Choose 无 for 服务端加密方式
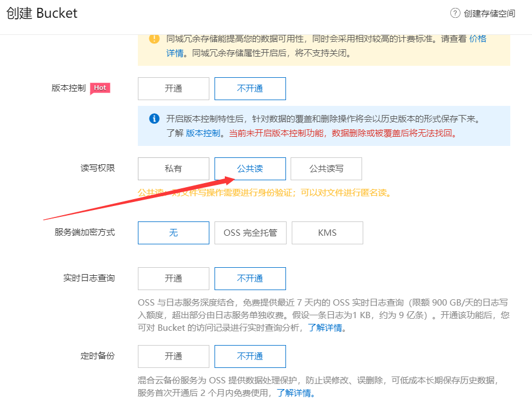Image resolution: width=532 pixels, height=420 pixels. [173, 233]
